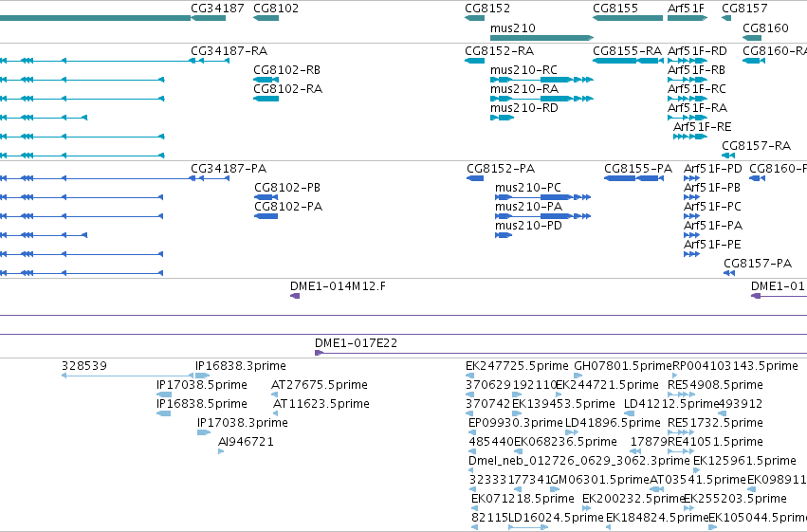Image resolution: width=807 pixels, height=532 pixels.
Task: Click the CG8152-PA label
Action: point(501,169)
